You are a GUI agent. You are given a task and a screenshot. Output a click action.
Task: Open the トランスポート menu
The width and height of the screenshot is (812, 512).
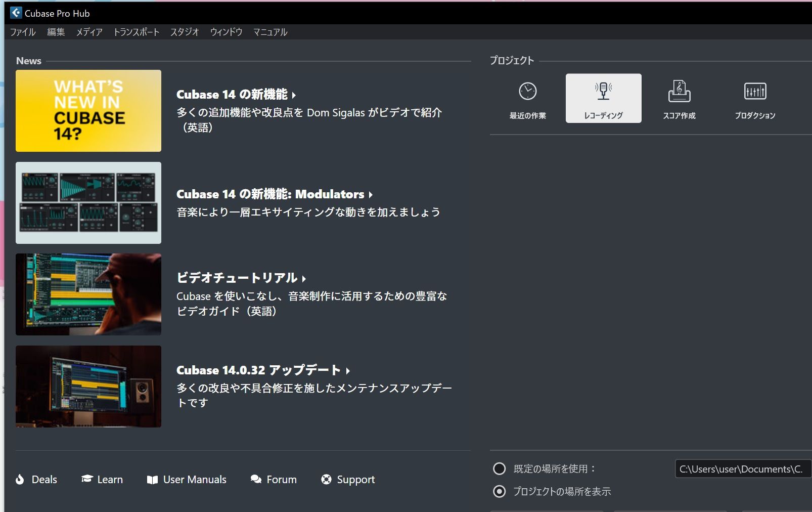coord(136,32)
